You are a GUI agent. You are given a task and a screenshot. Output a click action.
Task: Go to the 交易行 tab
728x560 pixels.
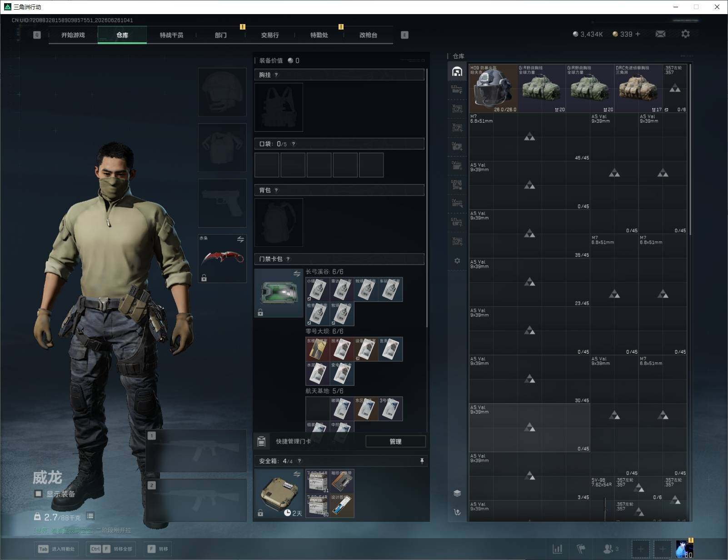click(270, 35)
